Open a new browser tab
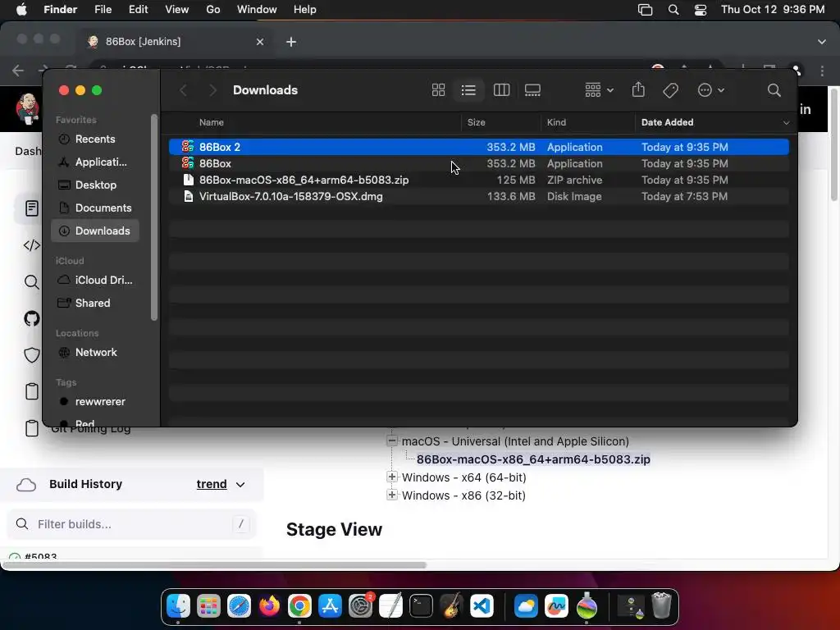 tap(291, 42)
